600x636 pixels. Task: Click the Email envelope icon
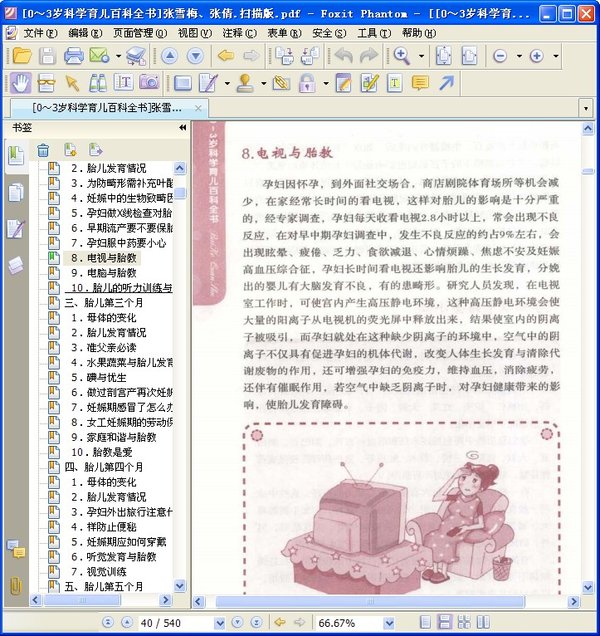click(99, 56)
